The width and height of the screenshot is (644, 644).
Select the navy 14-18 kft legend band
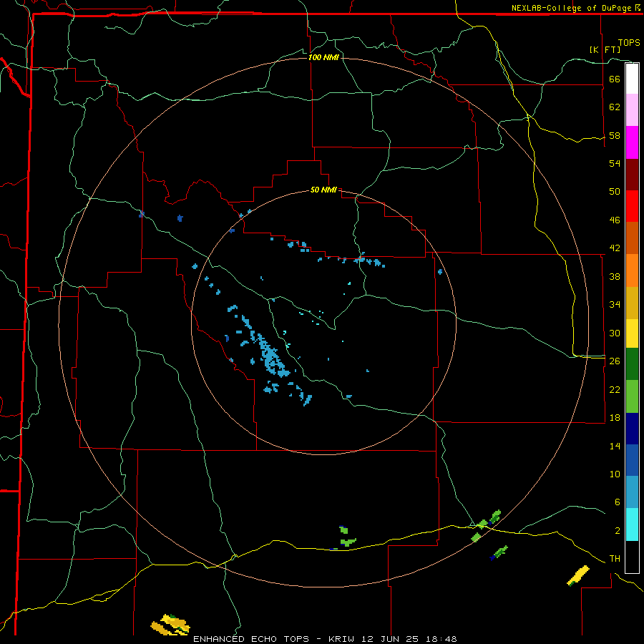point(632,429)
